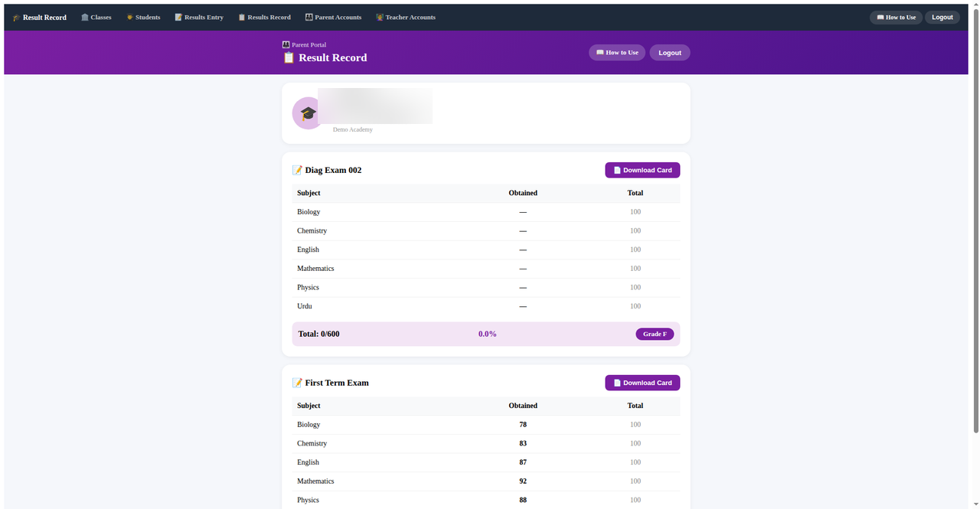
Task: Click the Students icon in top navbar
Action: coord(129,17)
